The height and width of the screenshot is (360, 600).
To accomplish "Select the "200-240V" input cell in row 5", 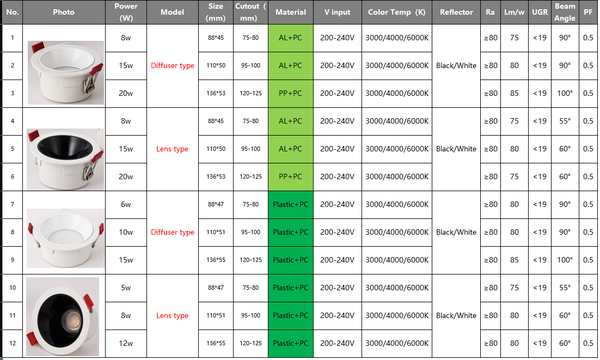I will point(337,149).
